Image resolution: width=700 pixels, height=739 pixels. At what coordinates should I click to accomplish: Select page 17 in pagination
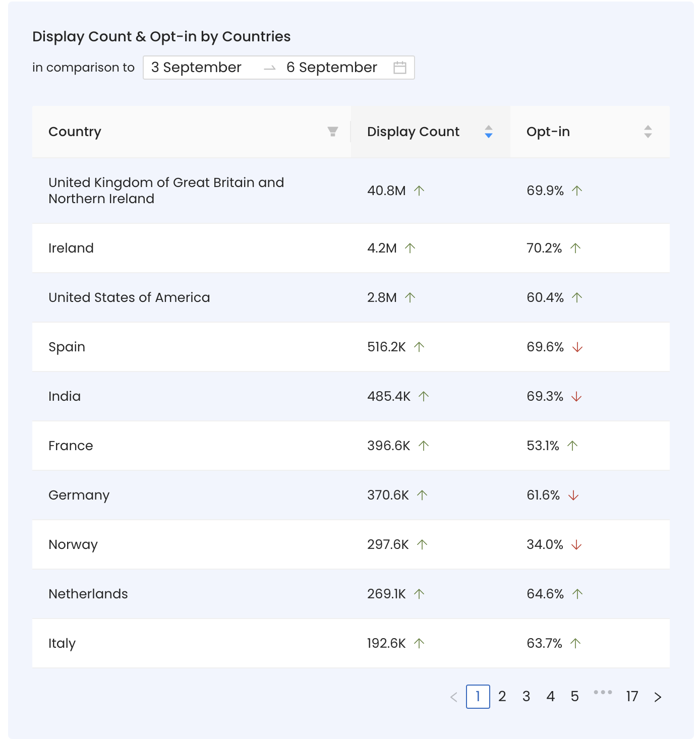tap(632, 697)
